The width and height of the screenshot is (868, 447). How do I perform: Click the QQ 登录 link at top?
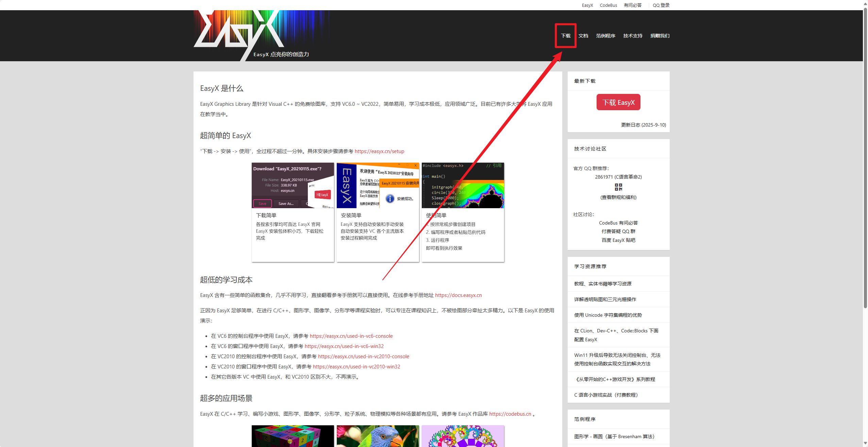pos(661,5)
